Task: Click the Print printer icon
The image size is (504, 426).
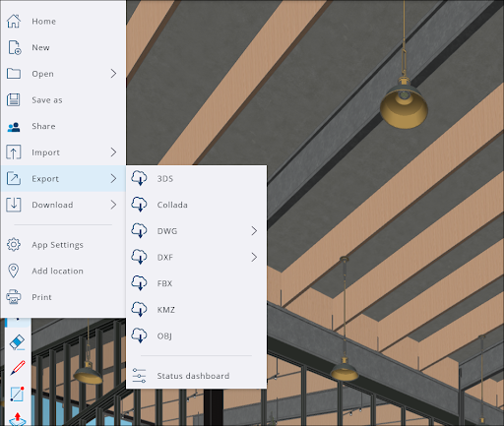Action: coord(14,297)
